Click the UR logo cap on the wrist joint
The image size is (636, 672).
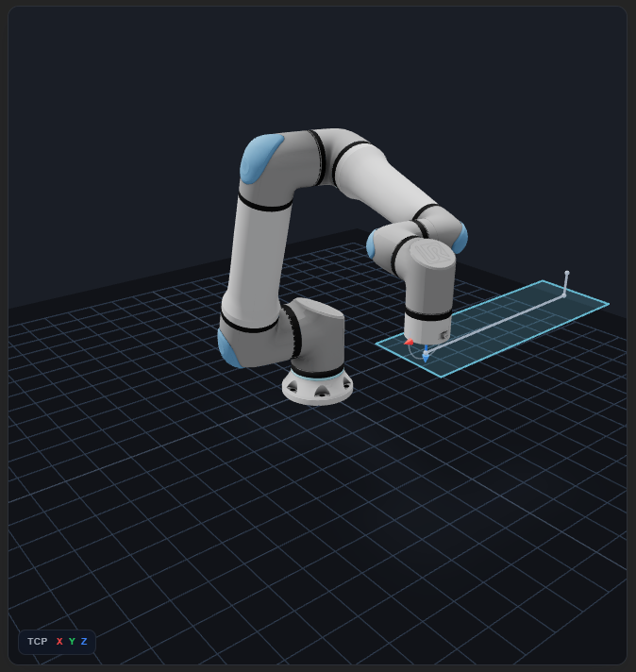[432, 253]
